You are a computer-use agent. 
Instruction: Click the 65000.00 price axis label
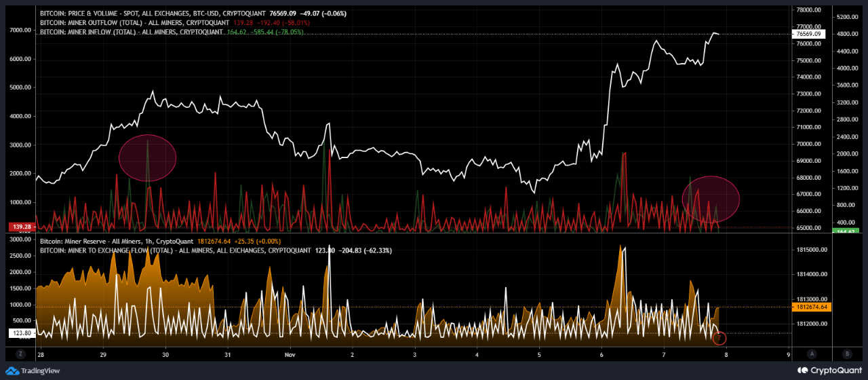(808, 228)
